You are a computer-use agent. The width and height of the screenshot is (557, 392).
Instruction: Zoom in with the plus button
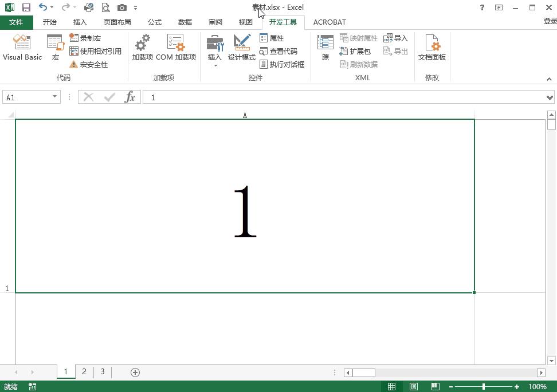point(517,387)
